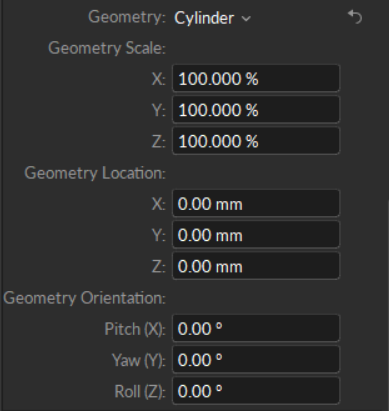
Task: Focus the Geometry Location Z mm field
Action: tap(256, 266)
